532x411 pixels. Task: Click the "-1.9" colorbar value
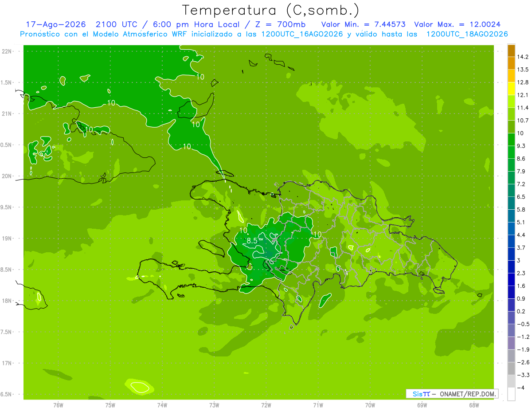(523, 349)
